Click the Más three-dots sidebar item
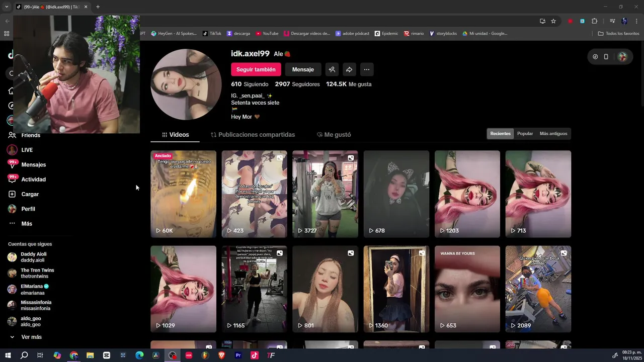 click(x=12, y=224)
